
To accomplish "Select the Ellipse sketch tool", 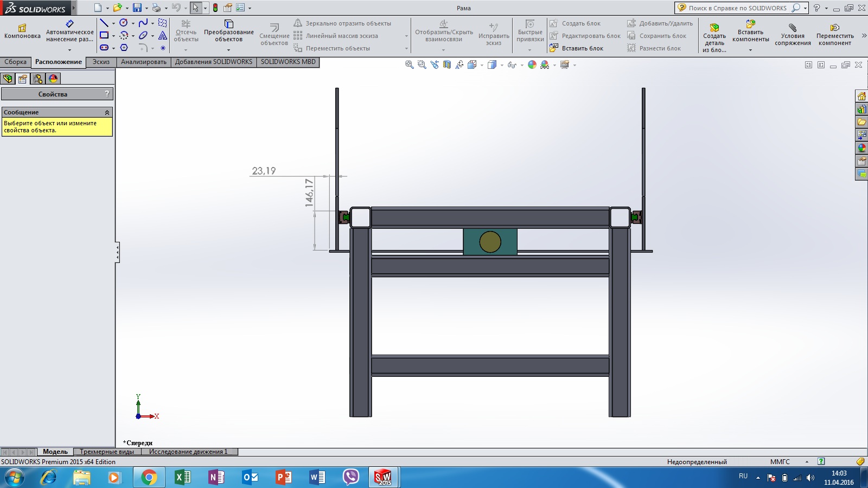I will pyautogui.click(x=143, y=35).
